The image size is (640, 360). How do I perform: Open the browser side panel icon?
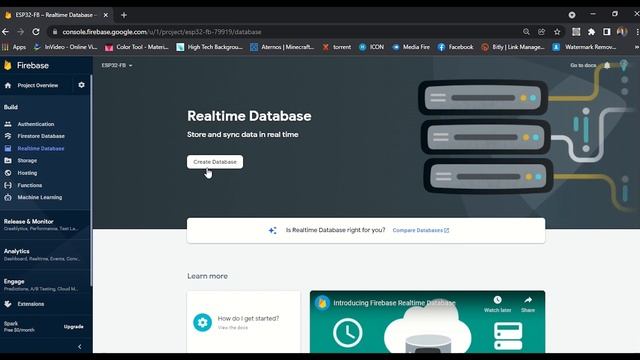pos(607,32)
